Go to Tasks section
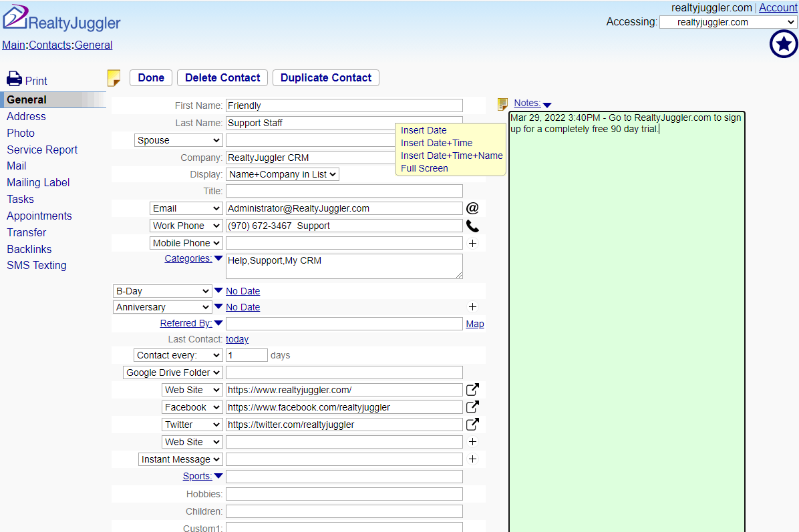The image size is (799, 532). (20, 200)
